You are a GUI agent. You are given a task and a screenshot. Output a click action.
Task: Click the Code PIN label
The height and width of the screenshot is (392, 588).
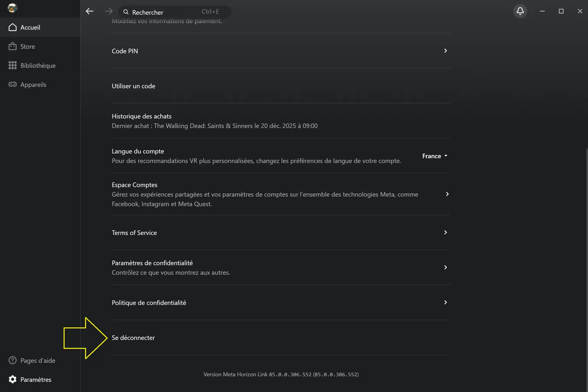125,51
